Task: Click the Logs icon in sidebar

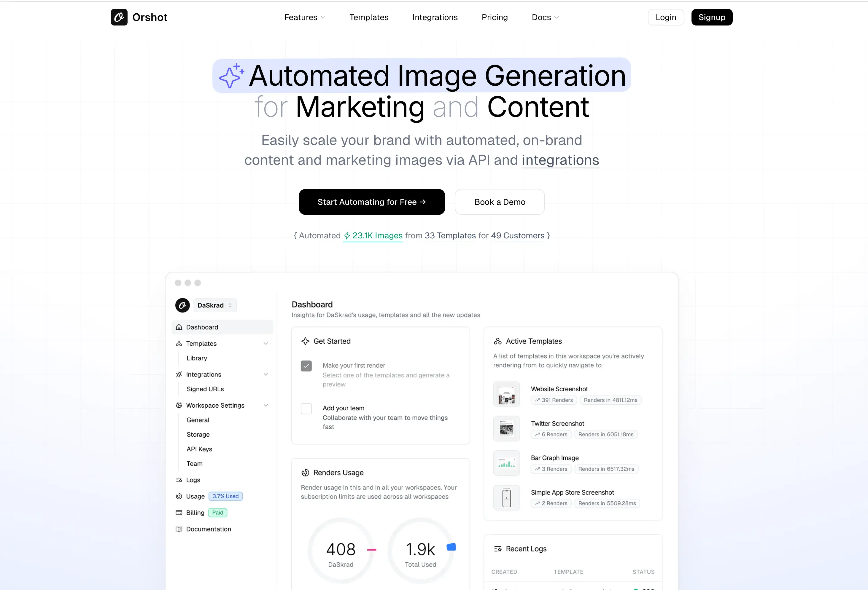Action: (179, 480)
